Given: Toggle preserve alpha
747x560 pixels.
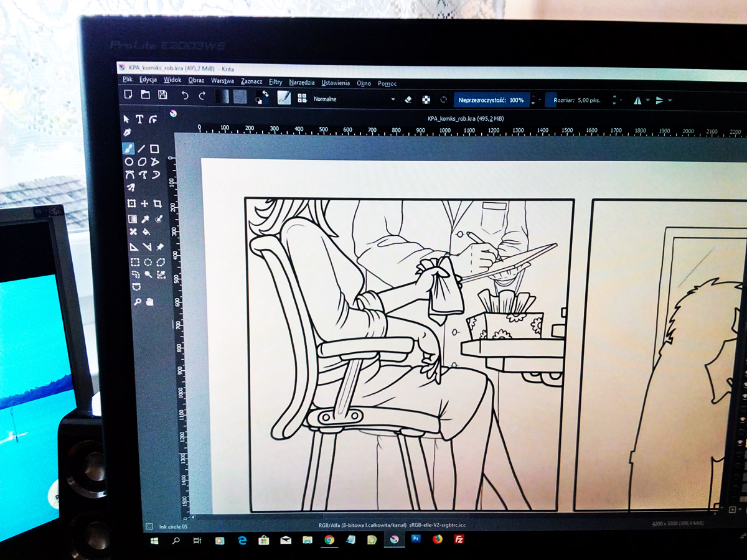Looking at the screenshot, I should tap(426, 99).
